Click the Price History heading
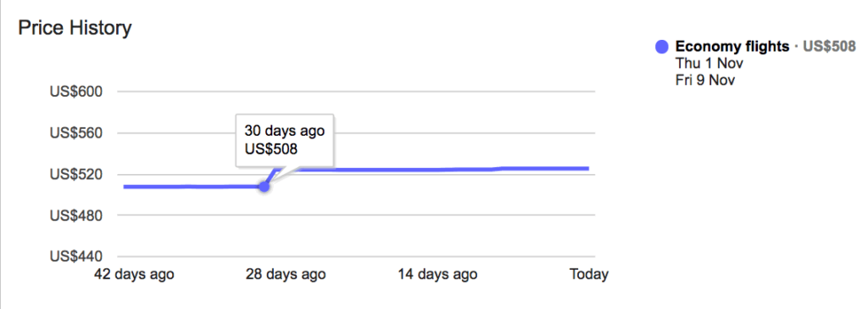868x309 pixels. pyautogui.click(x=75, y=27)
